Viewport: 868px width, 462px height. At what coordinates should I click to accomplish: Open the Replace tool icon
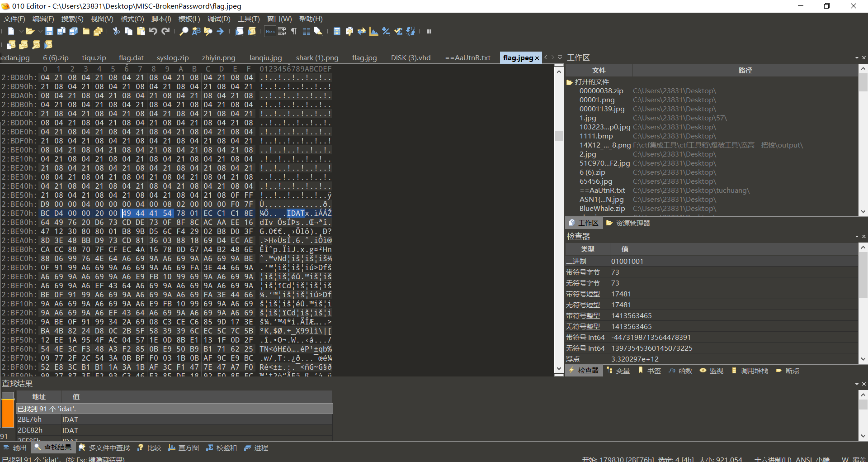196,31
